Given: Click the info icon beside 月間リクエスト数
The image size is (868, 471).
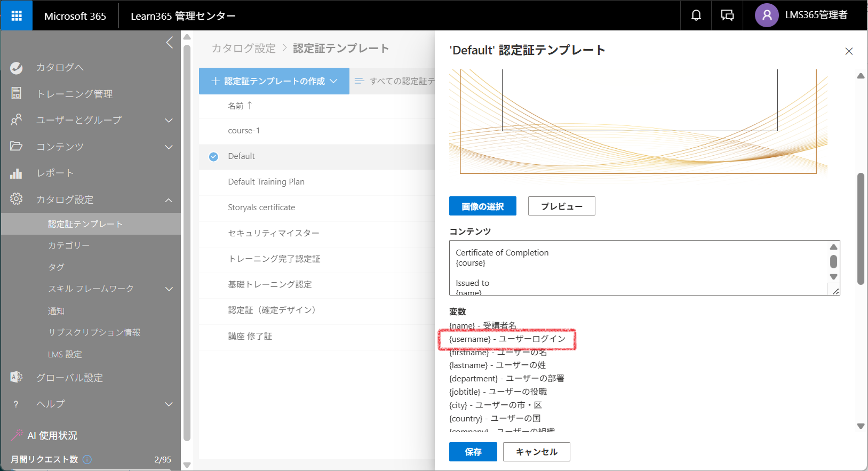Looking at the screenshot, I should tap(87, 459).
